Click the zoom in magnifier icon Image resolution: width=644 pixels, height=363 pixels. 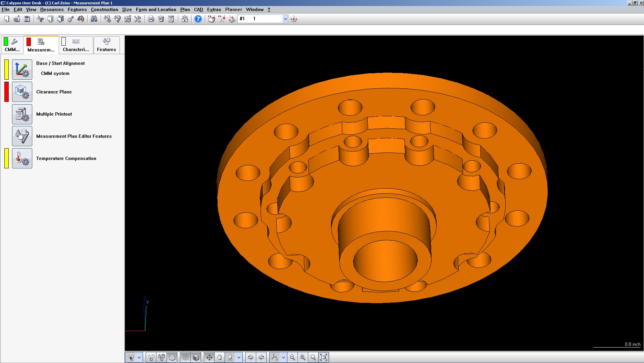pos(303,357)
